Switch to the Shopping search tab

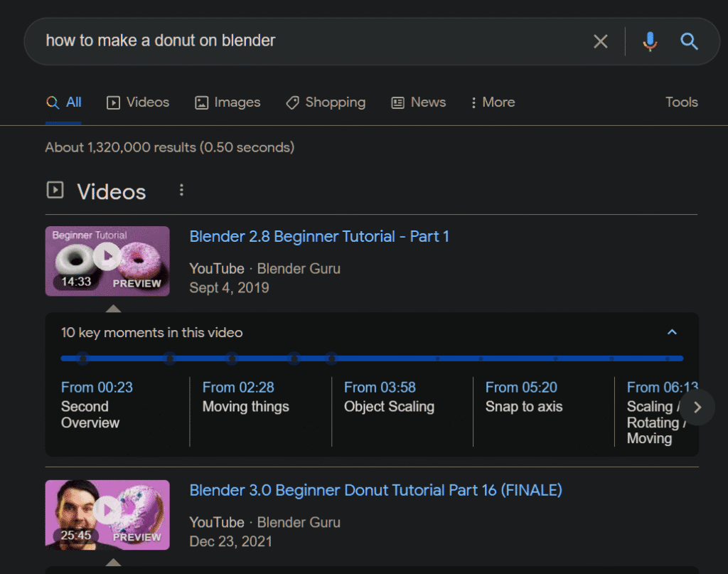pos(325,102)
